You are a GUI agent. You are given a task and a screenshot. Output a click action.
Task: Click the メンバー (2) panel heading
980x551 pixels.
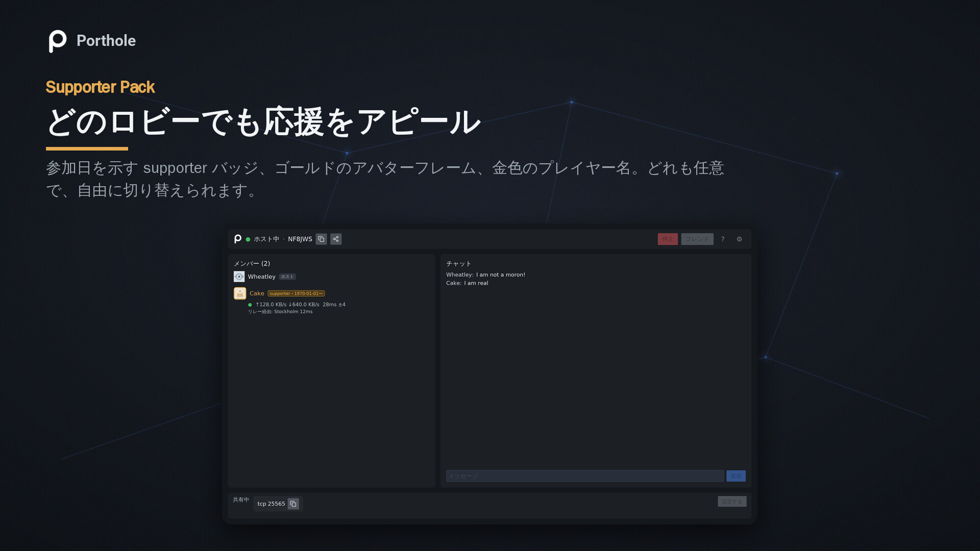[x=252, y=263]
